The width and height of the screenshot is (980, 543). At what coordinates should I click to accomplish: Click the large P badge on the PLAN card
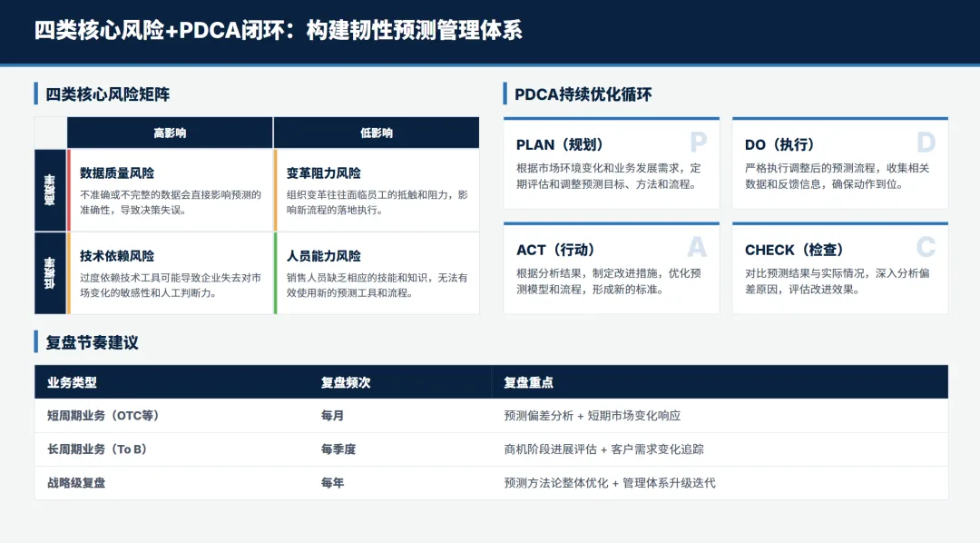697,143
